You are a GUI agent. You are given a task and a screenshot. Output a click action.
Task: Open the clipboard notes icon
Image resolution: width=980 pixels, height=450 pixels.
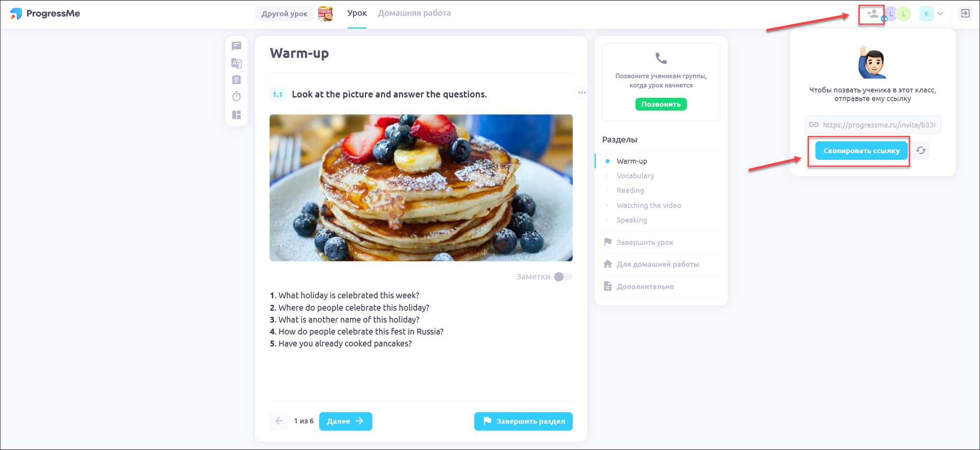point(236,79)
